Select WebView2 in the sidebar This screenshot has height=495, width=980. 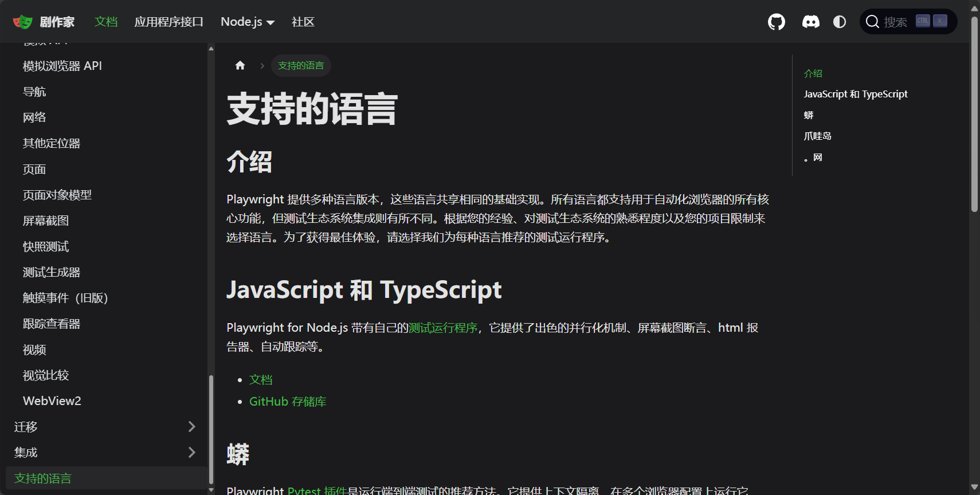(x=52, y=401)
